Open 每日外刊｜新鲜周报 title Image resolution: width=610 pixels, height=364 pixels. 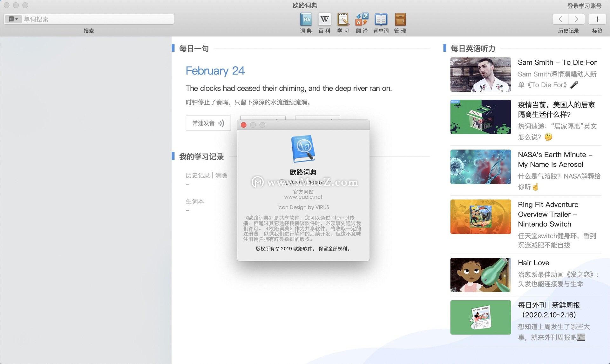[x=549, y=310]
